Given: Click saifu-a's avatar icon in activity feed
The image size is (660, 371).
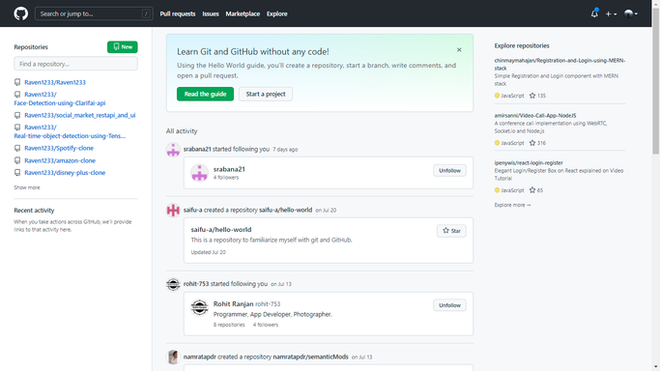Looking at the screenshot, I should point(173,210).
